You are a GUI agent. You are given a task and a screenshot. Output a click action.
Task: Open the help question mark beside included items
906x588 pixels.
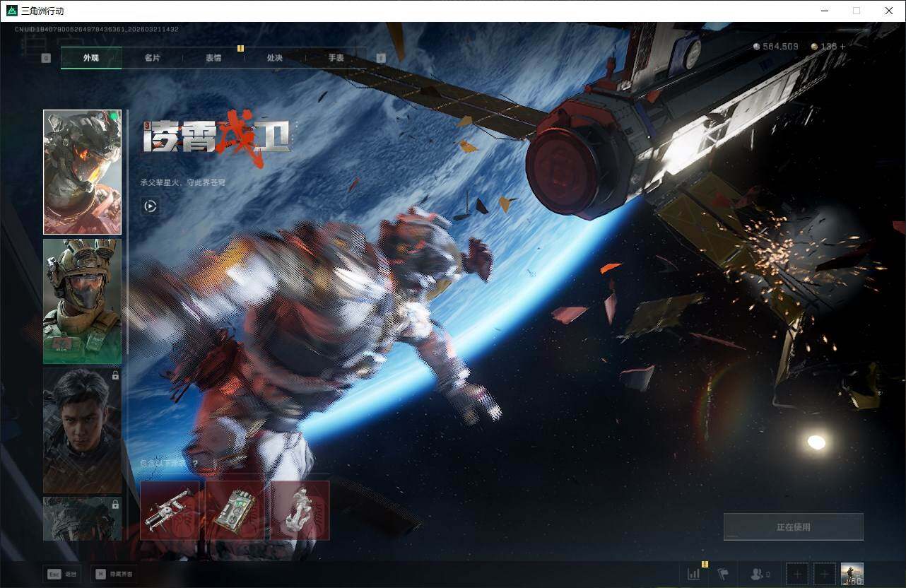[195, 464]
